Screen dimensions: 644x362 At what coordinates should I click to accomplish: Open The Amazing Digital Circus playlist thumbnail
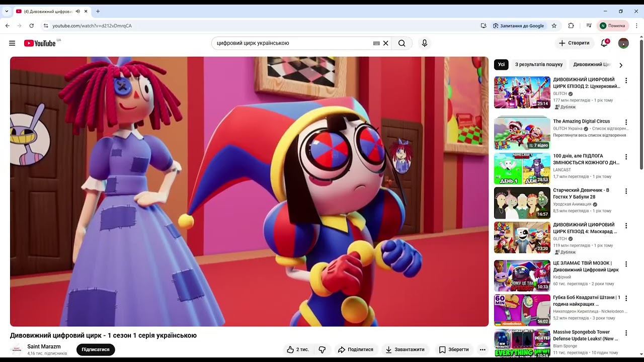click(x=522, y=134)
